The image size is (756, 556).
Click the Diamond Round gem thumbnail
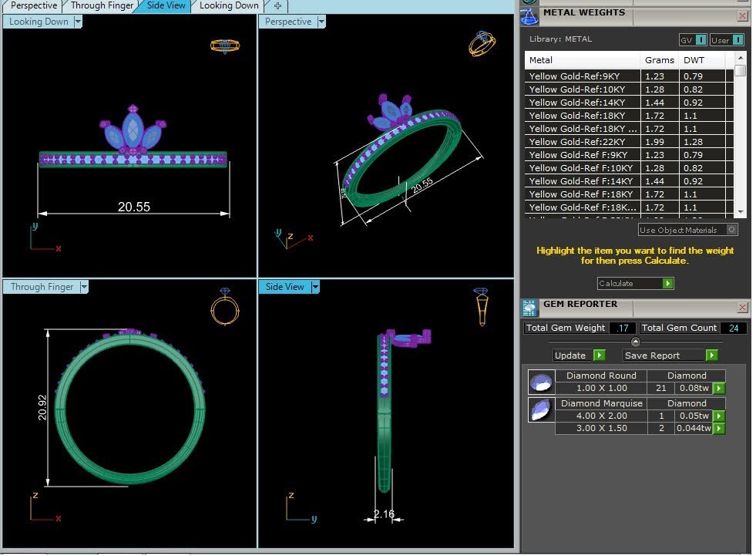(541, 382)
